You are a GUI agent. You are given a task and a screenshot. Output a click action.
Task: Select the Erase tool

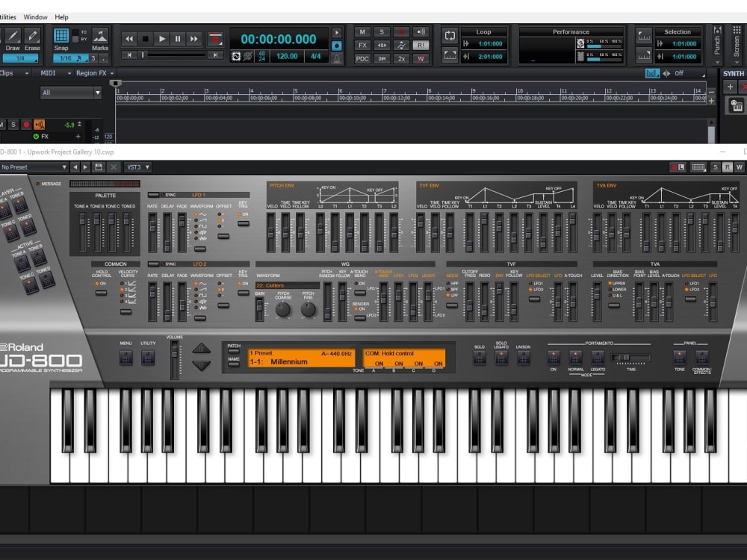(32, 36)
